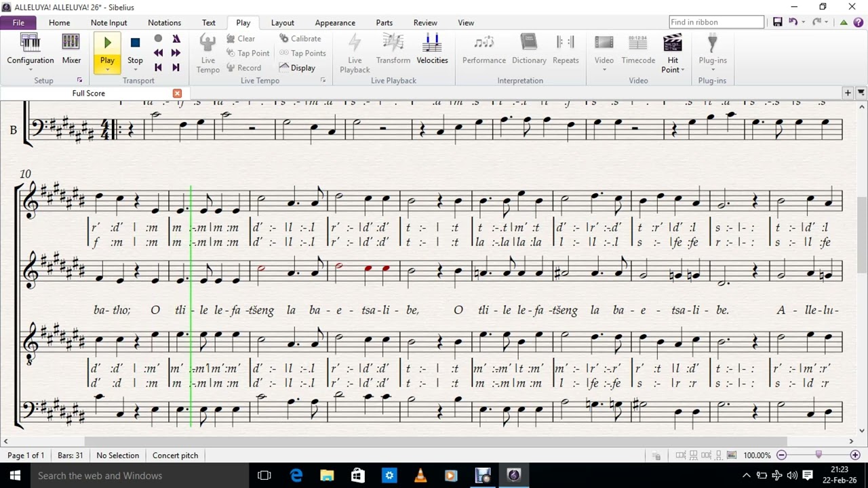Screen dimensions: 868x488
Task: Expand the Configuration dropdown arrow
Action: coord(31,70)
